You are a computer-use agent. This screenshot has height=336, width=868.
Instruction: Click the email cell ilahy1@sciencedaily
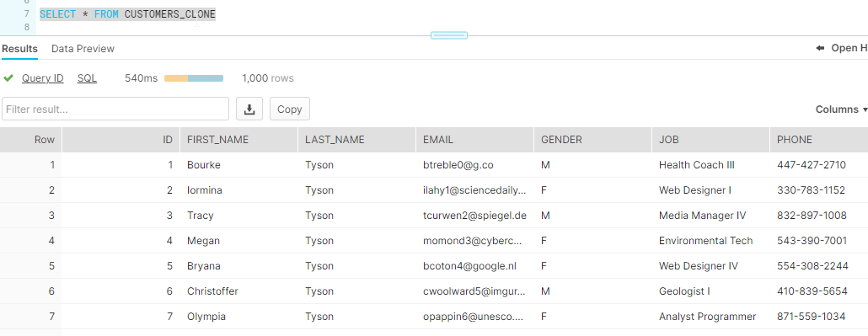tap(474, 190)
